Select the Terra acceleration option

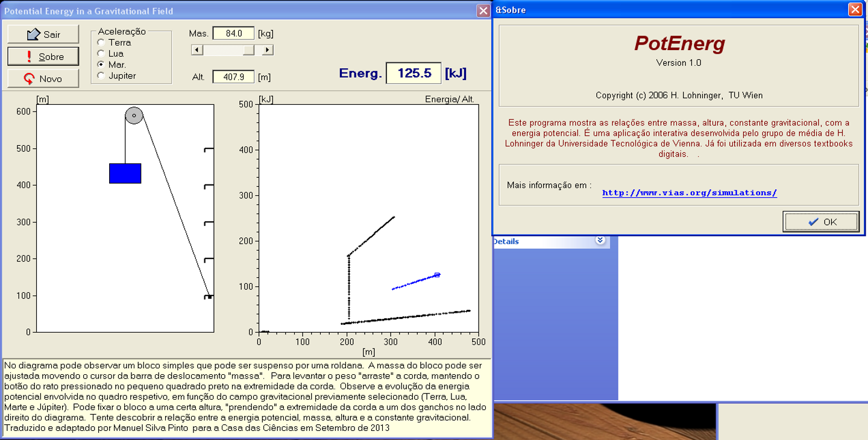pos(101,43)
